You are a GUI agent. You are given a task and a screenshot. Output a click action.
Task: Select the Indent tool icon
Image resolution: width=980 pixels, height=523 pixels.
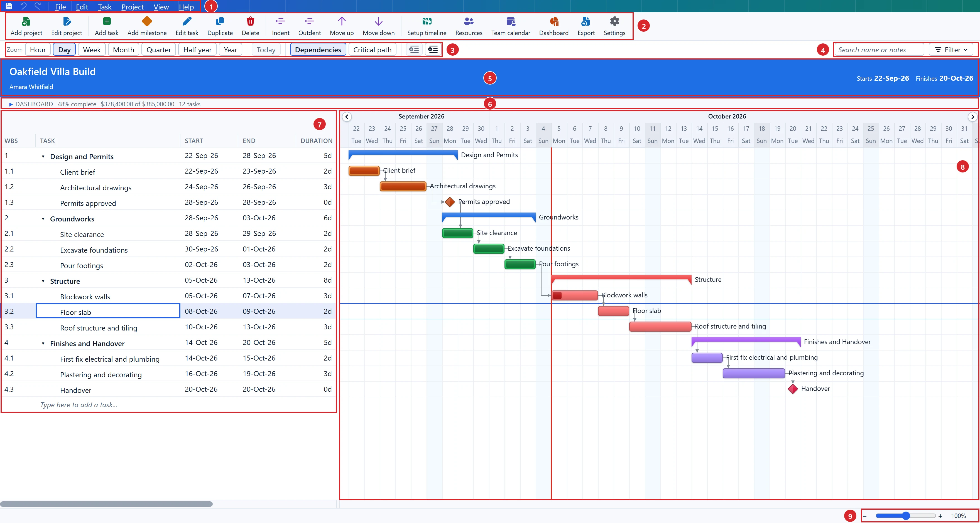280,21
